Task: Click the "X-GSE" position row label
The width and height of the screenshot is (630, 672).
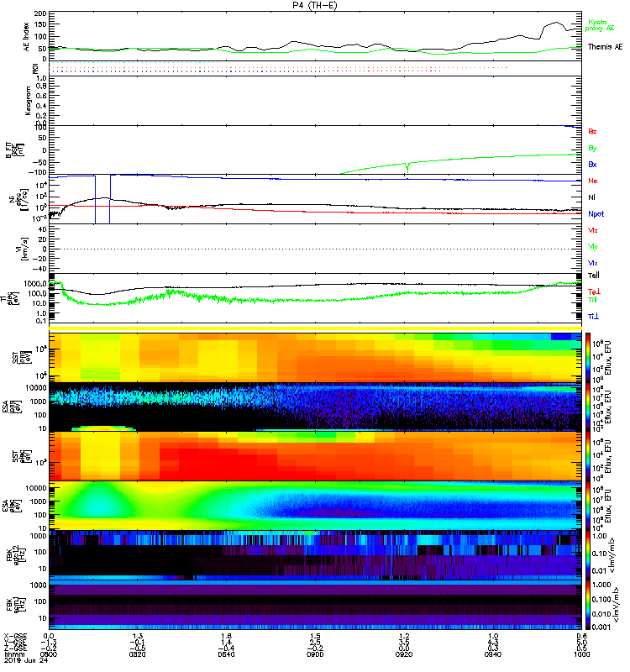Action: click(15, 637)
